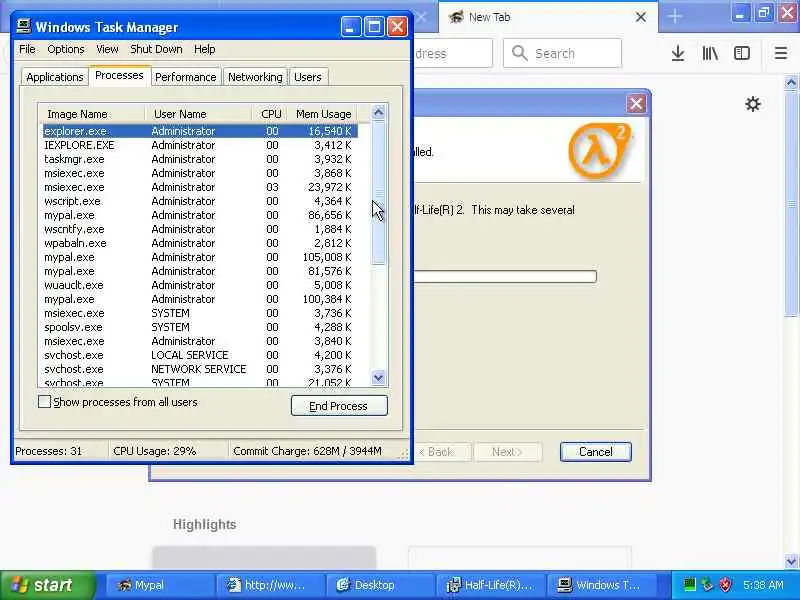Open the View menu
Screen dimensions: 800x600
[x=107, y=49]
